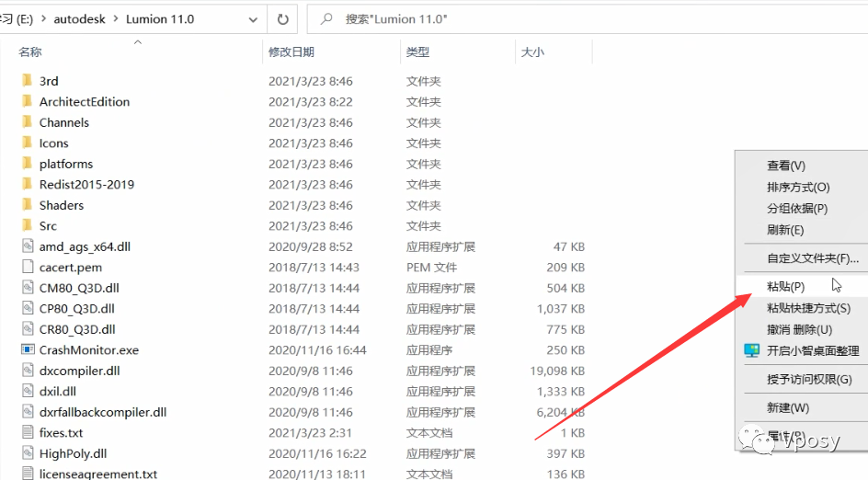Screen dimensions: 868x480
Task: Click the CP80_Q3D.dll file icon
Action: coord(28,308)
